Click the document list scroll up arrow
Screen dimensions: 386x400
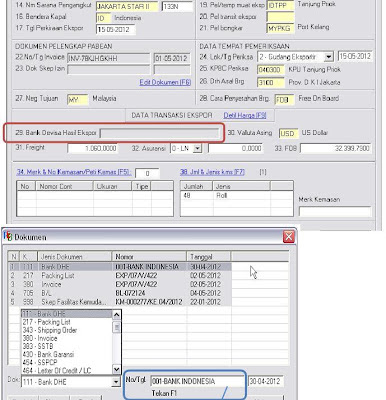116,315
